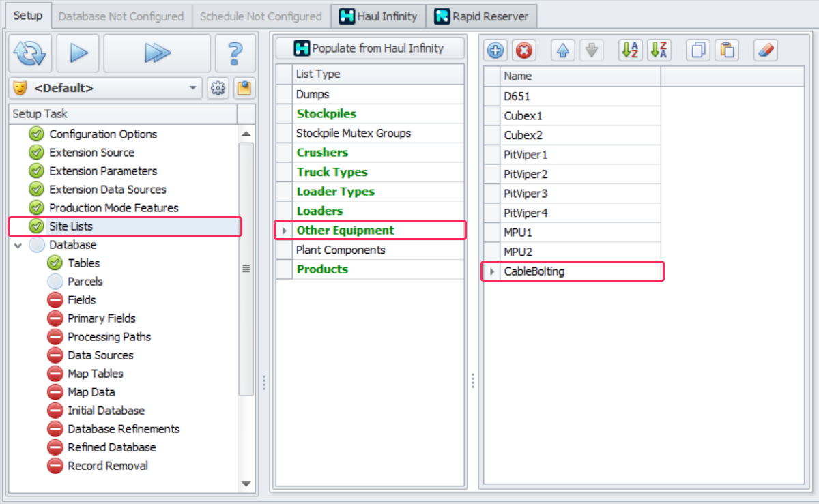Select the Parcels task

85,282
